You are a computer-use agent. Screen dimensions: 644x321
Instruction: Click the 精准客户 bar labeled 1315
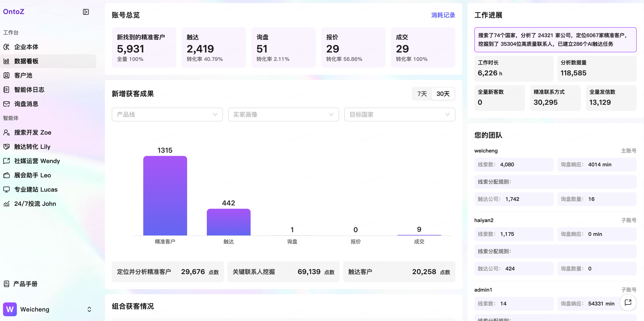[165, 196]
